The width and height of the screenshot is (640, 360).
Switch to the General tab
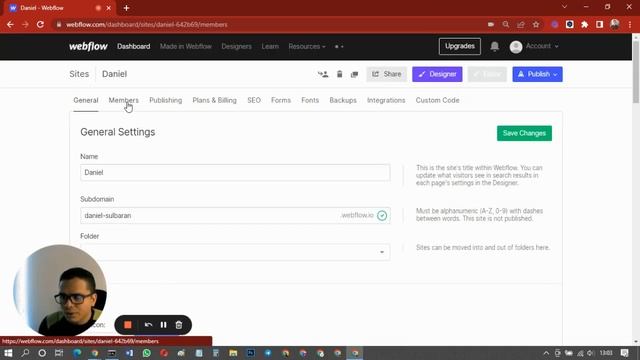(x=86, y=100)
